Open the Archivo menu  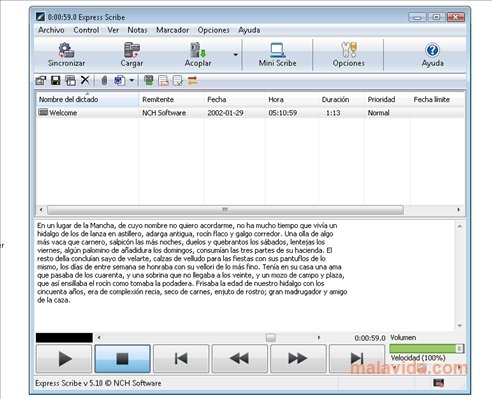(51, 30)
